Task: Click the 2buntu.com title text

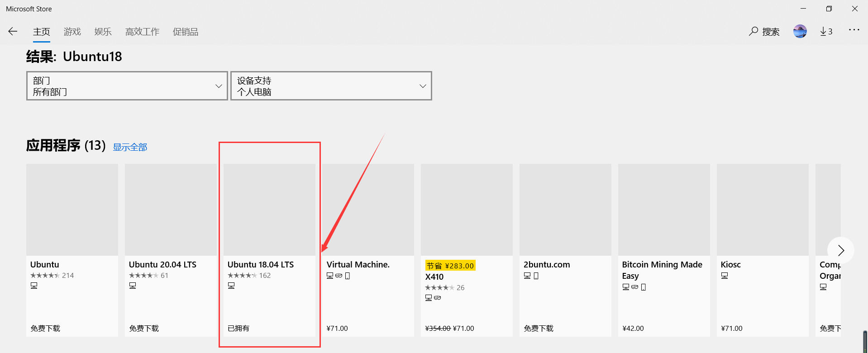Action: (x=547, y=265)
